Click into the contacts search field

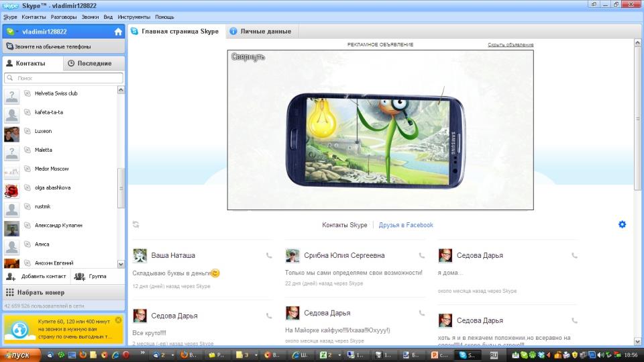(x=64, y=78)
